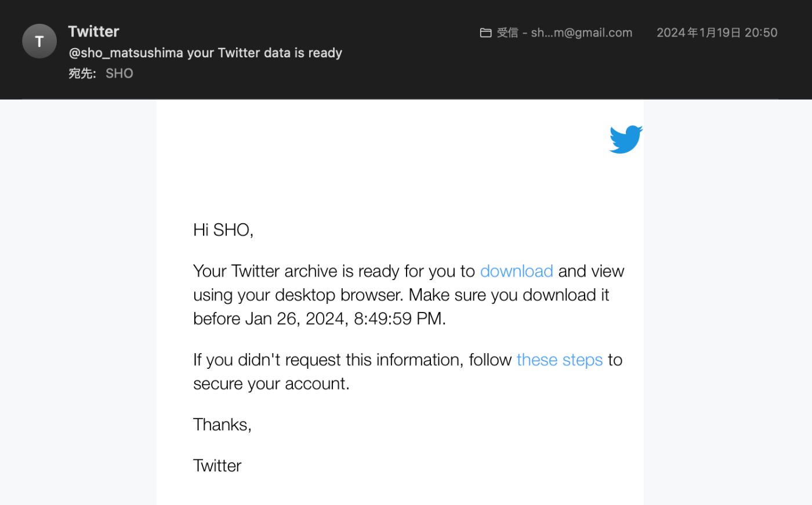Click the "Hi SHO," greeting line
Image resolution: width=812 pixels, height=505 pixels.
coord(223,230)
